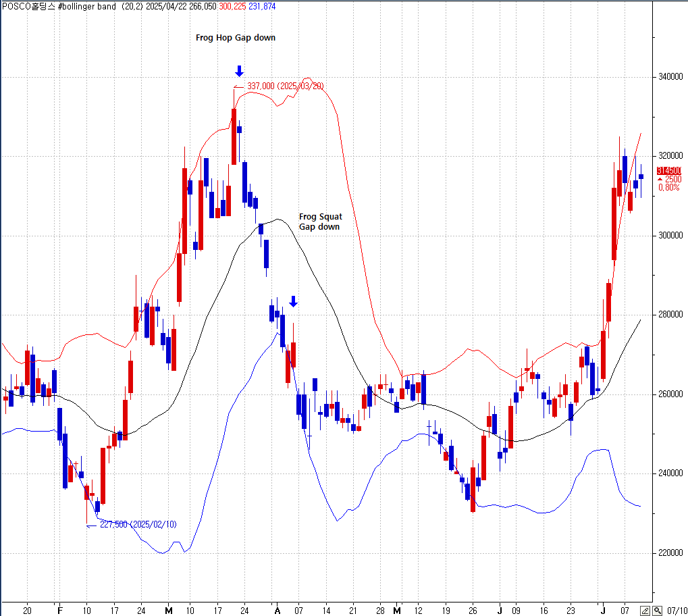Click the 220000 price axis label
The width and height of the screenshot is (688, 616).
pyautogui.click(x=670, y=553)
